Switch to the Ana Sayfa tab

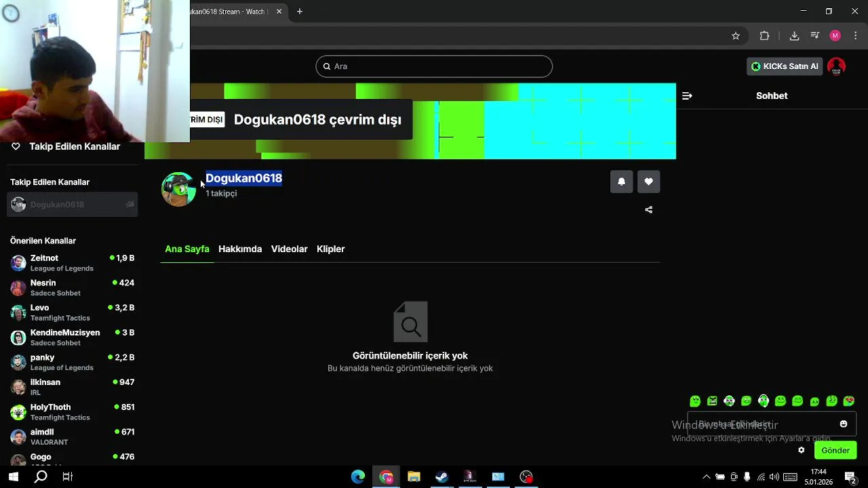[187, 249]
